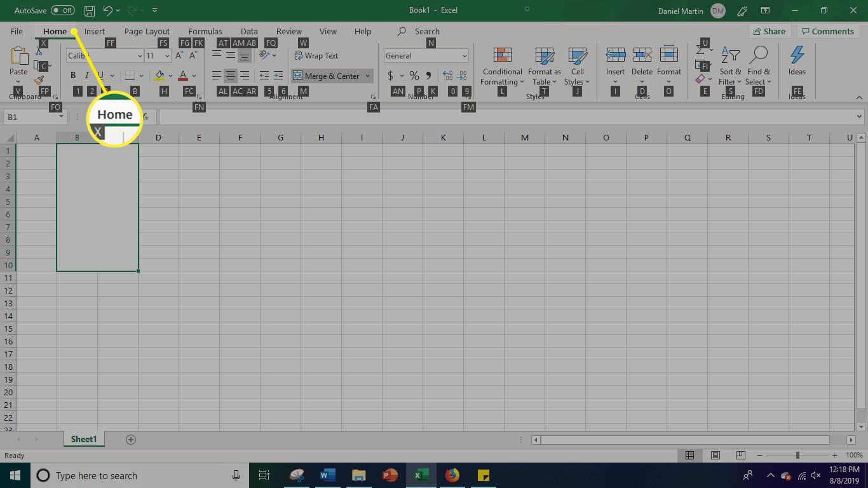Select the Sheet1 tab
The image size is (868, 488).
tap(84, 439)
